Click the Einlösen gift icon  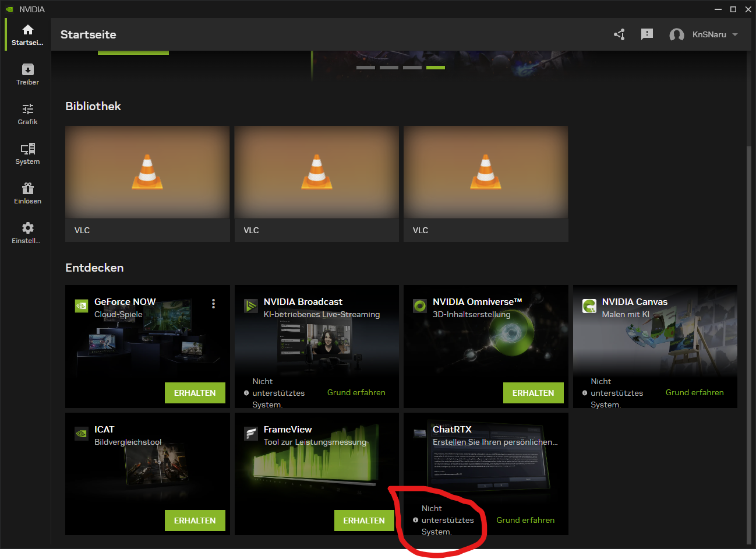pyautogui.click(x=27, y=188)
